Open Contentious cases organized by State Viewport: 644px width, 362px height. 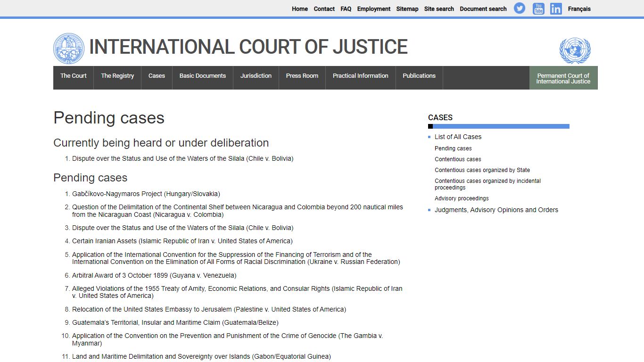point(482,170)
